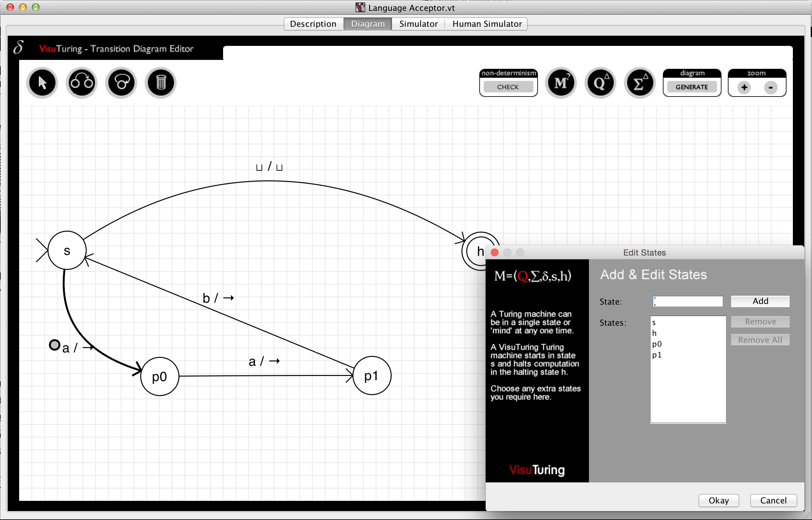Click the Language Acceptor.vt title icon

(x=360, y=7)
